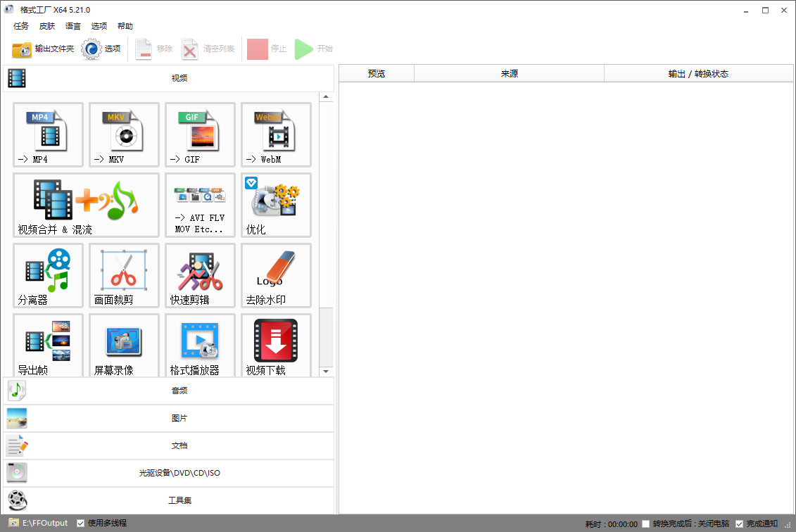This screenshot has width=796, height=532.
Task: Select the -> MP4 conversion icon
Action: click(x=48, y=134)
